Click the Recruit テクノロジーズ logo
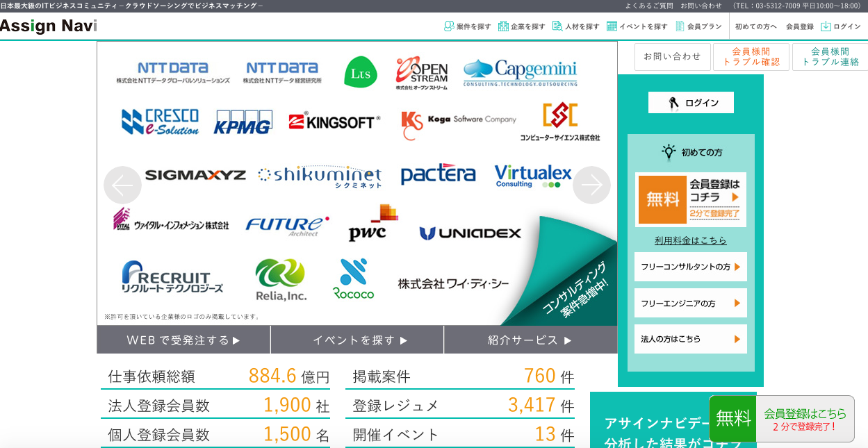Viewport: 868px width, 448px height. pos(172,276)
